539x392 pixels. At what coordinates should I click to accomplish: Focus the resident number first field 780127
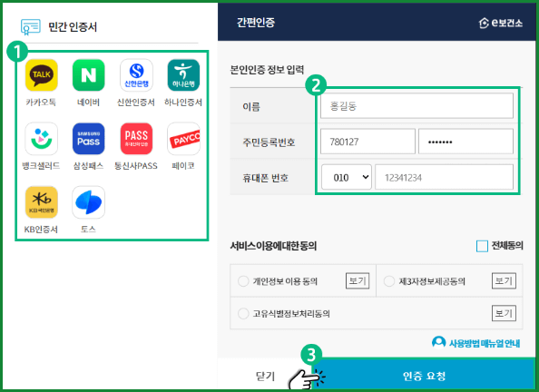[x=367, y=142]
